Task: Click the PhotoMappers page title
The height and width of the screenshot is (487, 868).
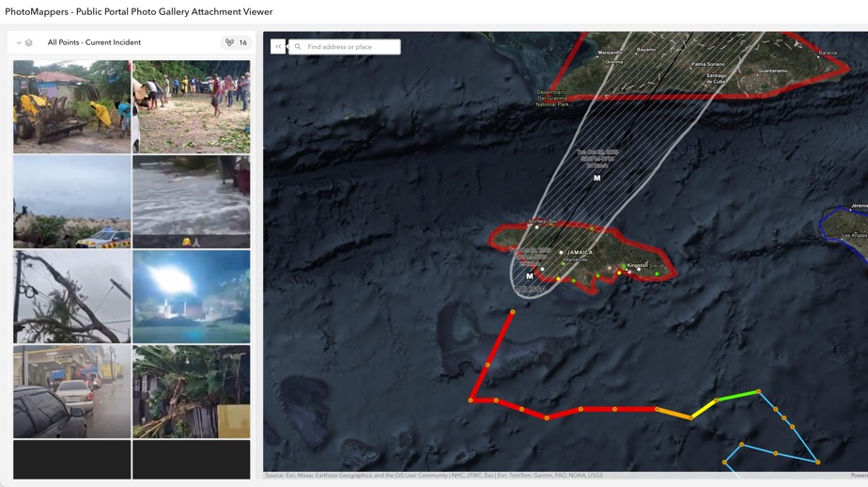Action: click(x=138, y=11)
